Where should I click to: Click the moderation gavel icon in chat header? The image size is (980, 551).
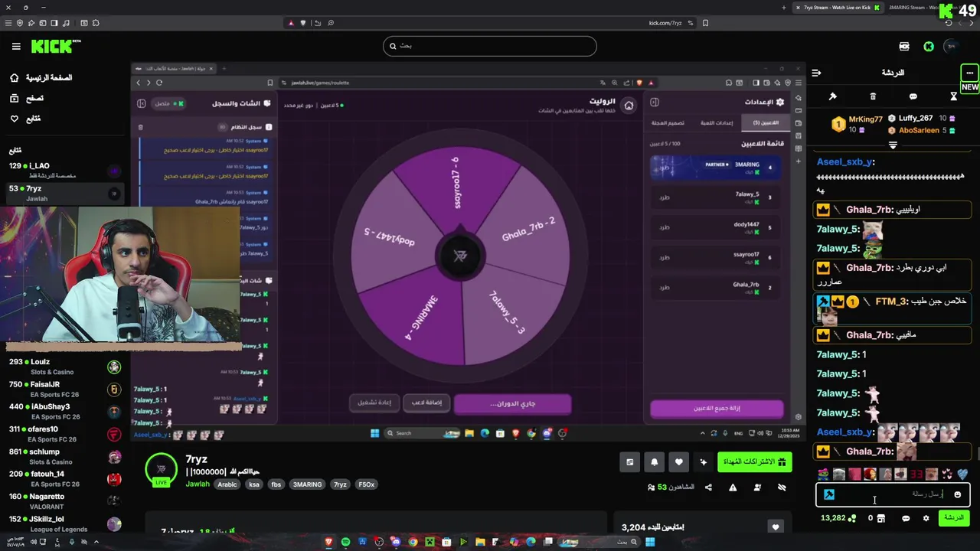[x=833, y=96]
